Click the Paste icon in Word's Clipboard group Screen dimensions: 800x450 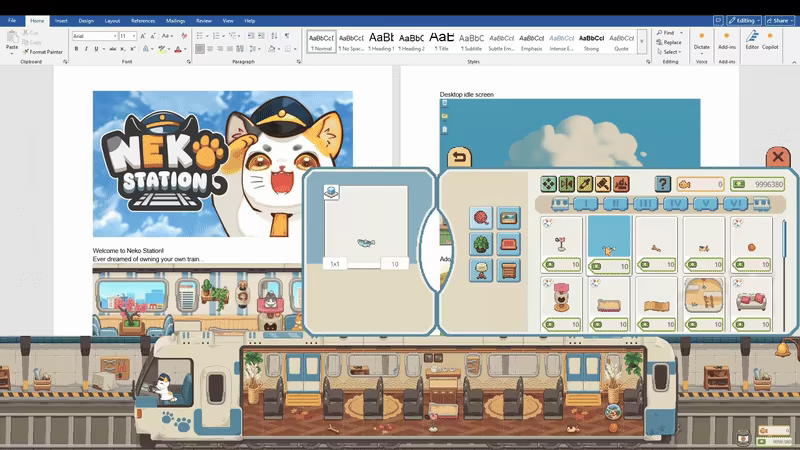point(12,38)
